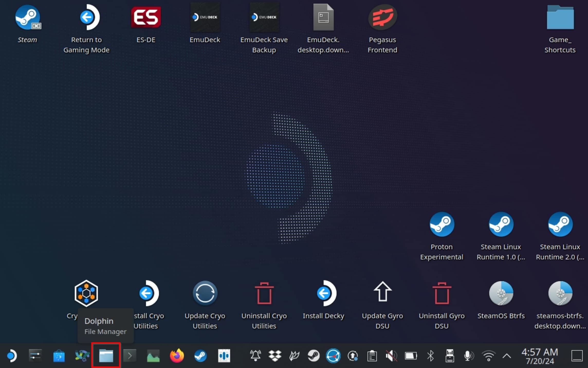Click the white icon with blue audio bars
This screenshot has height=368, width=588.
(x=224, y=356)
